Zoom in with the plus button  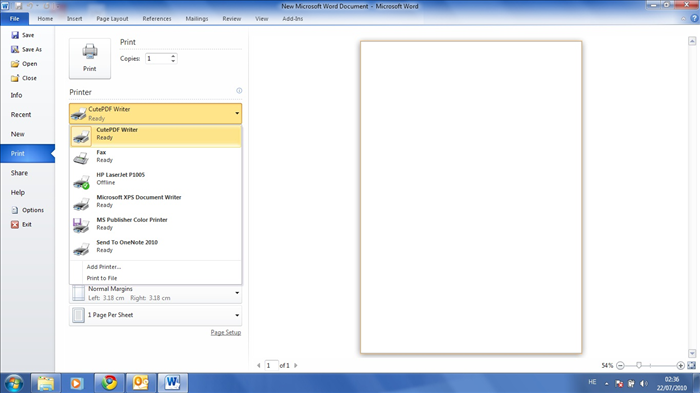tap(680, 366)
